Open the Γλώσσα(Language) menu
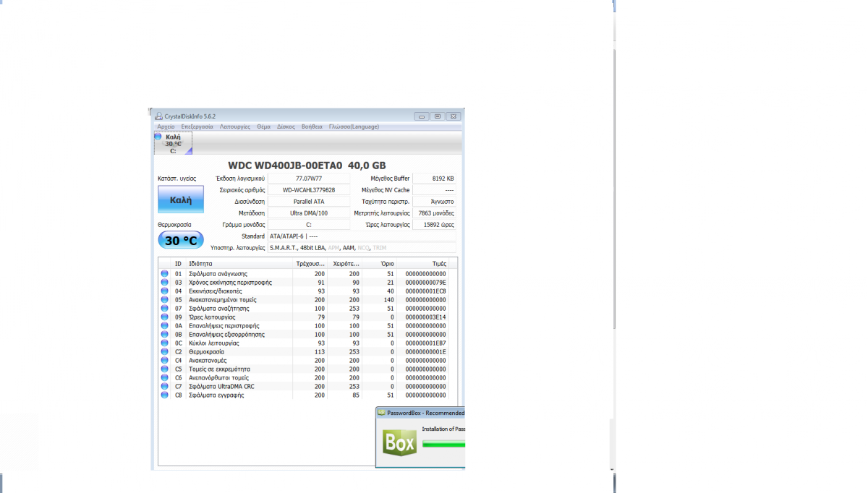Viewport: 868px width, 493px height. pos(354,127)
